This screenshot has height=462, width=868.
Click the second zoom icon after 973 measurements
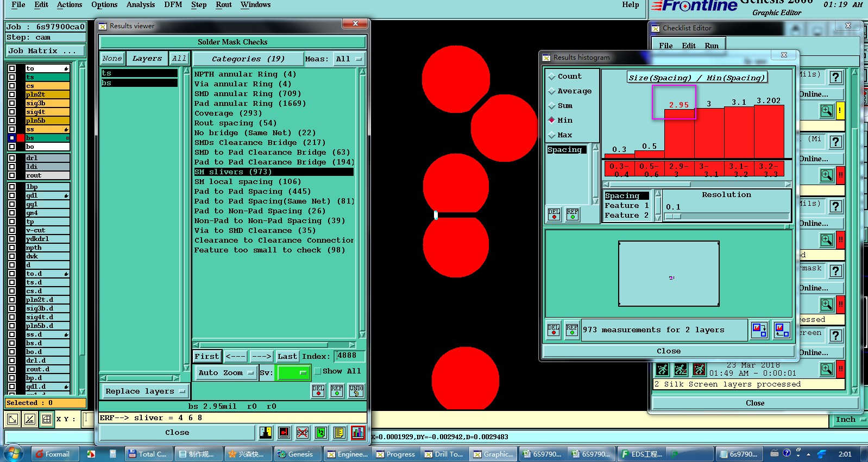point(782,330)
